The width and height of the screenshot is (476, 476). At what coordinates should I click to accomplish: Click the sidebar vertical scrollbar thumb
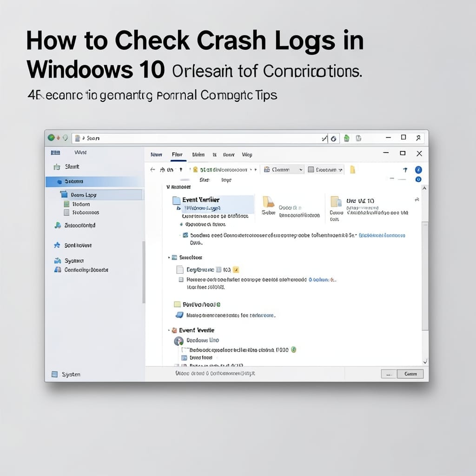point(144,272)
